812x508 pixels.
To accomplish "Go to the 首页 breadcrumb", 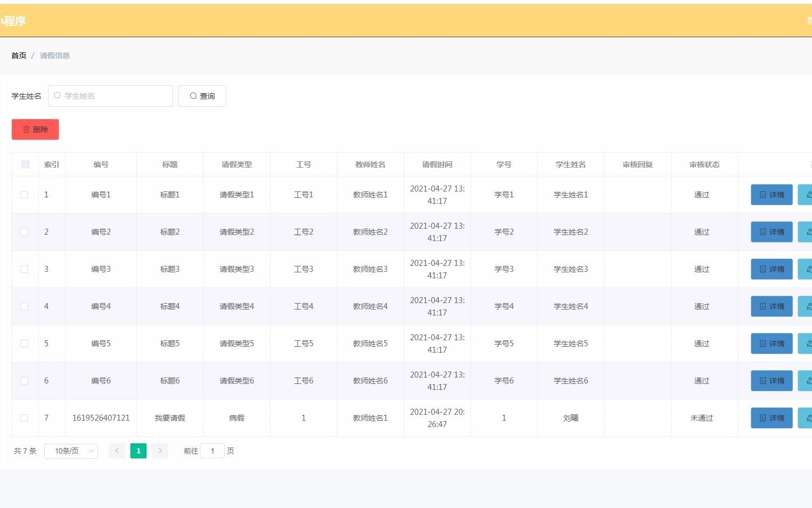I will click(x=19, y=56).
